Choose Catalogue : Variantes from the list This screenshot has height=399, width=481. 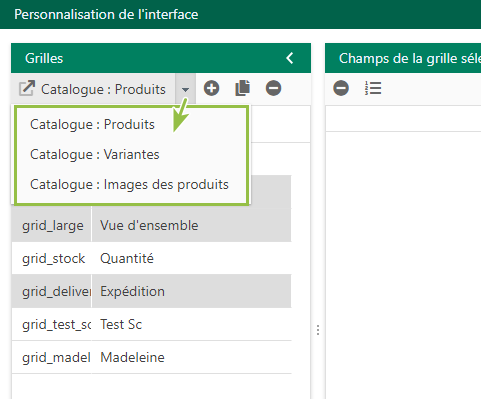point(95,154)
